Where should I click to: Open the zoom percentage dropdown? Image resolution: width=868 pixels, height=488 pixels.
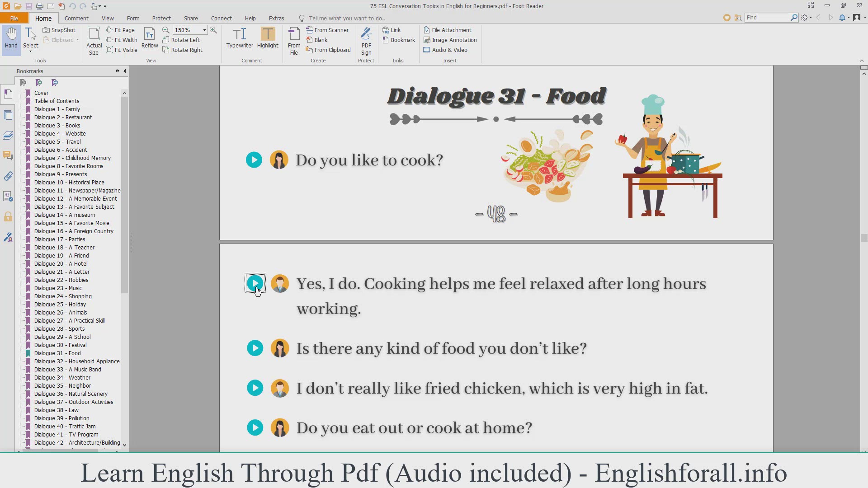pyautogui.click(x=204, y=30)
